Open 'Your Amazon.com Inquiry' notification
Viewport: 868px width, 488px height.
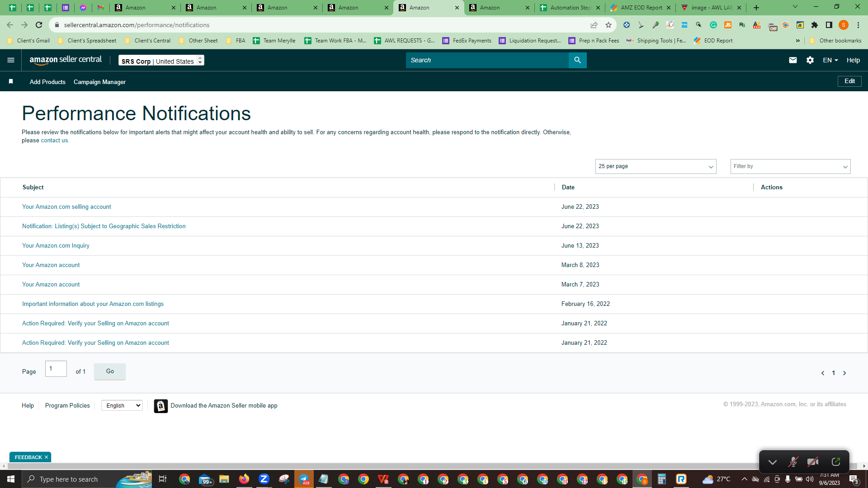pyautogui.click(x=56, y=246)
